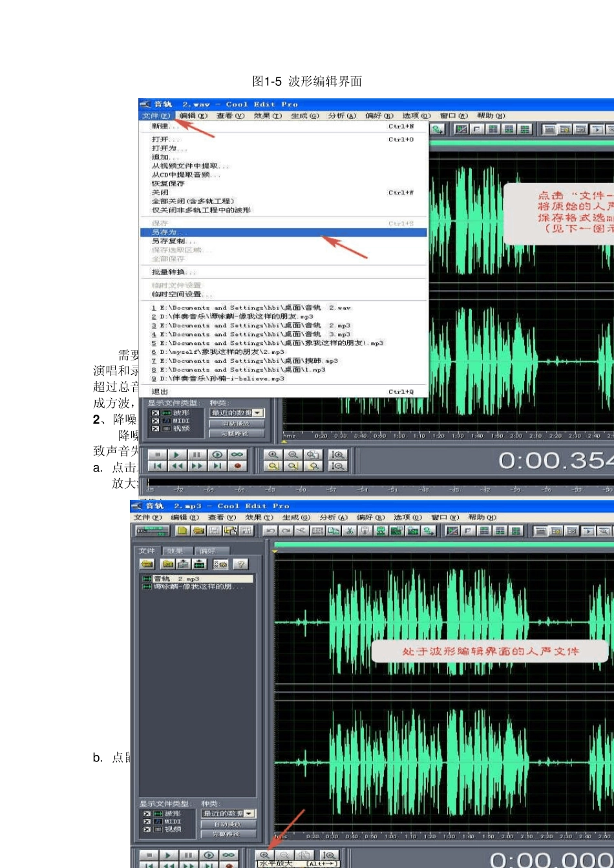Viewport: 614px width, 868px height.
Task: Click Open File icon in 2.mp3 organizer panel
Action: point(147,564)
